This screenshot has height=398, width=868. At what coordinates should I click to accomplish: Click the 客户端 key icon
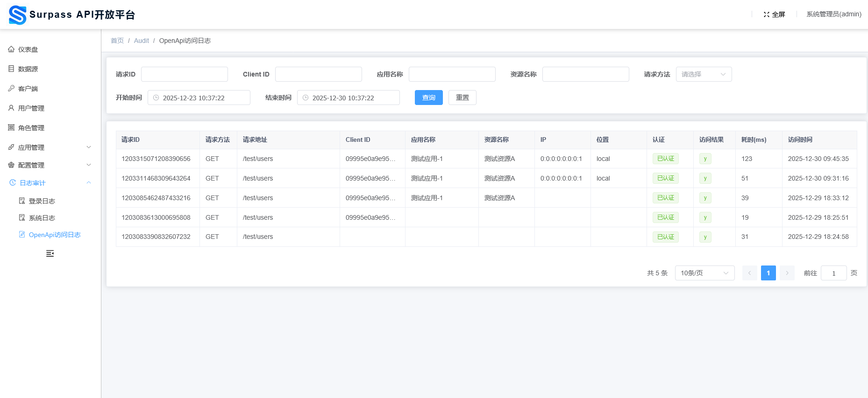[x=11, y=88]
